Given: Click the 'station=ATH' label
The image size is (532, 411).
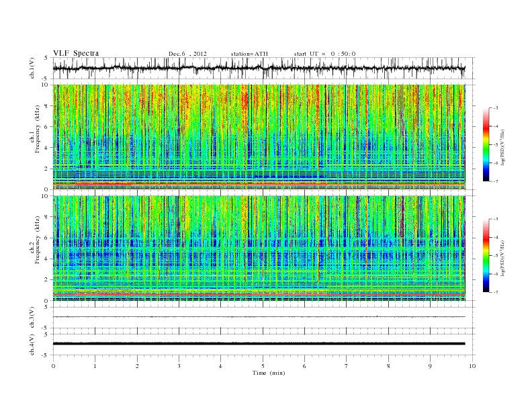Looking at the screenshot, I should pos(249,54).
